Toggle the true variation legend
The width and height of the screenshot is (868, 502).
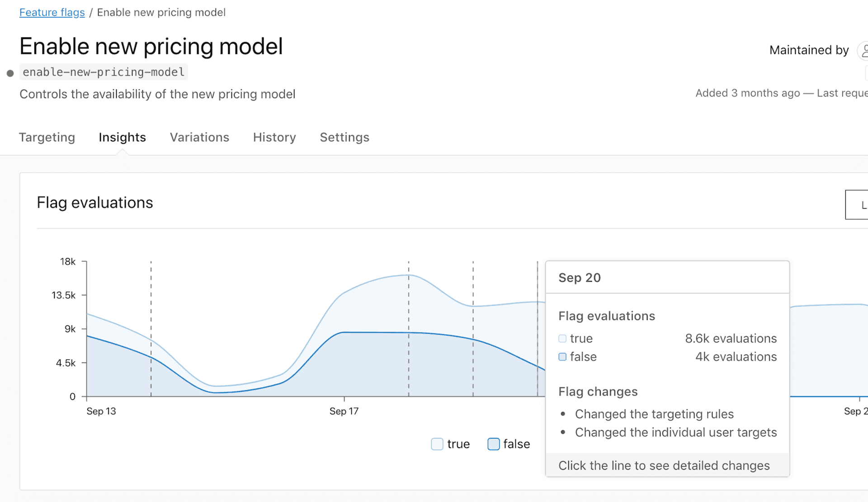tap(450, 444)
